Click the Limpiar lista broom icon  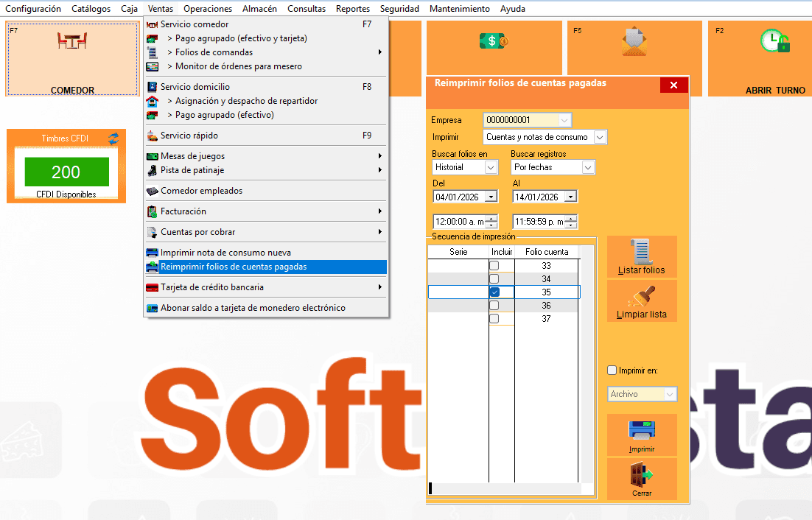click(x=641, y=296)
